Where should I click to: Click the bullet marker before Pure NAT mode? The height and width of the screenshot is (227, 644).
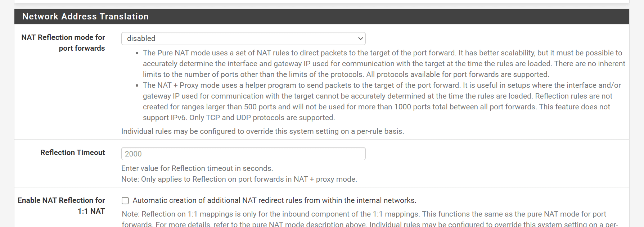pos(137,53)
